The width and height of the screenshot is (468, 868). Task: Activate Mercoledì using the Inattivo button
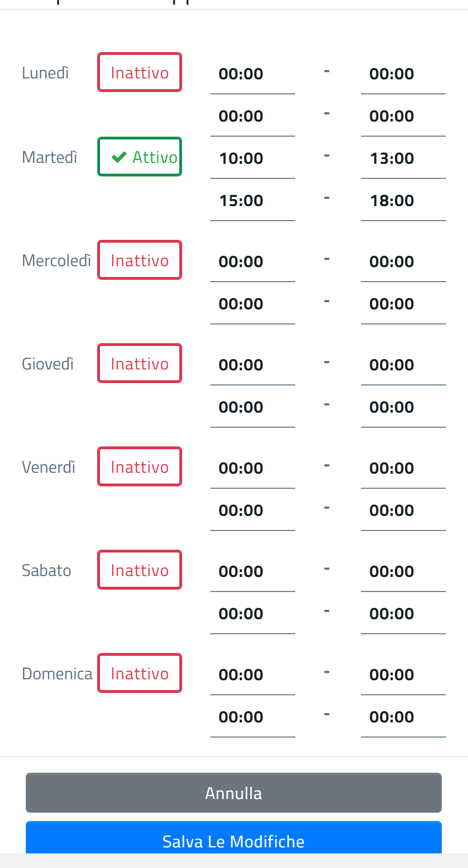coord(139,260)
